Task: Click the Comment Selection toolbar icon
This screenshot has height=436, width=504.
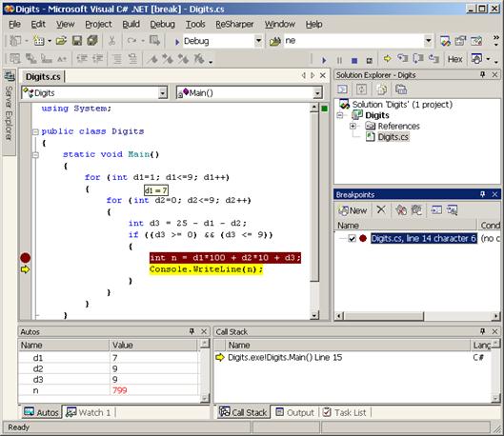Action: pos(117,59)
